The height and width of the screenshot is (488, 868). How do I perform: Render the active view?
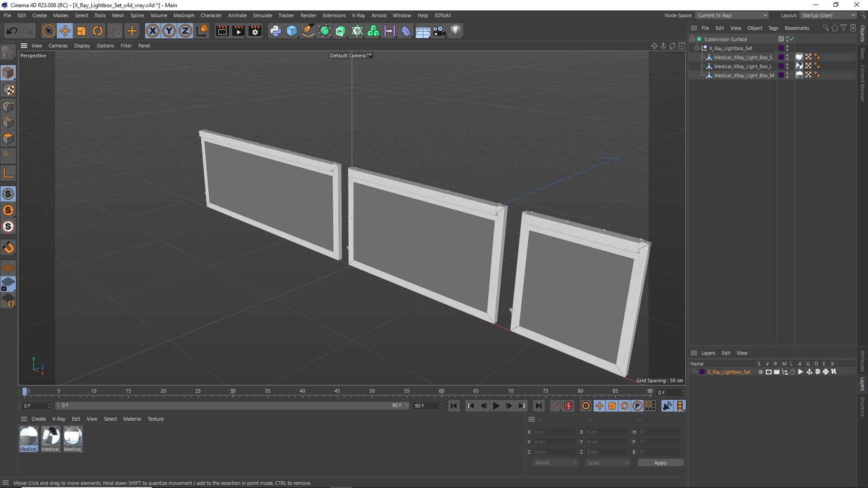pos(222,31)
